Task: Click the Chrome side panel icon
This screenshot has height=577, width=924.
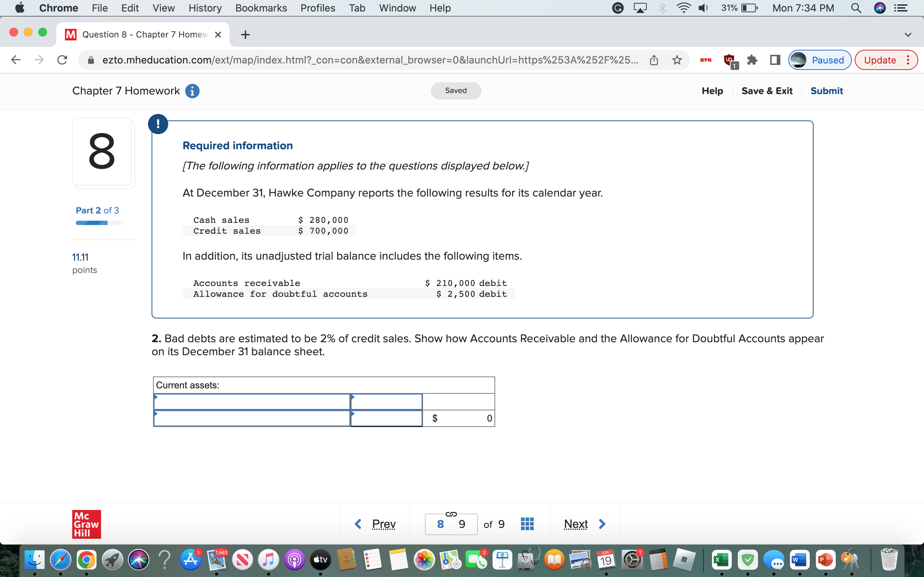Action: [775, 60]
